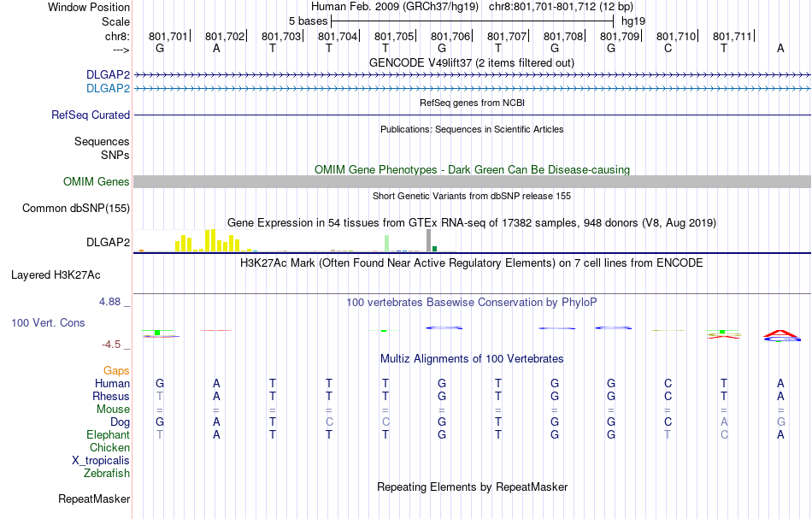This screenshot has width=812, height=519.
Task: Click the hg19 label beside scale bar
Action: click(633, 21)
